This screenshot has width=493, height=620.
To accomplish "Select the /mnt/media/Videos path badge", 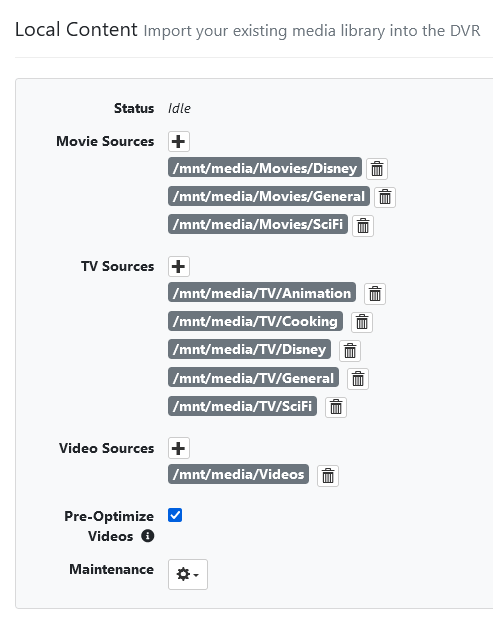I will [238, 474].
